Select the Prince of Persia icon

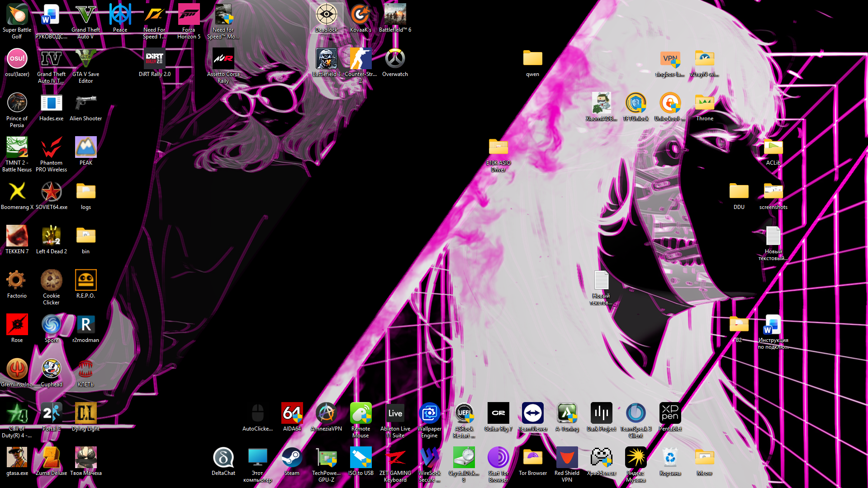click(x=17, y=109)
